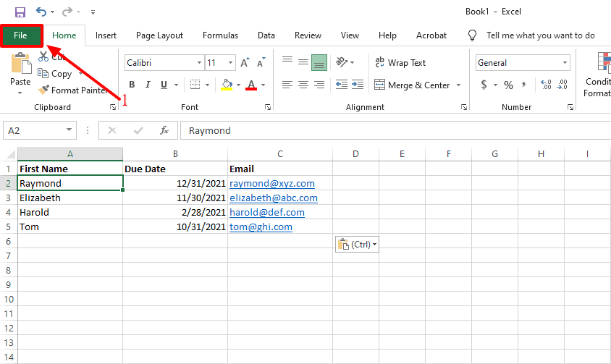The width and height of the screenshot is (611, 364).
Task: Select the Format Painter brush icon
Action: point(43,90)
